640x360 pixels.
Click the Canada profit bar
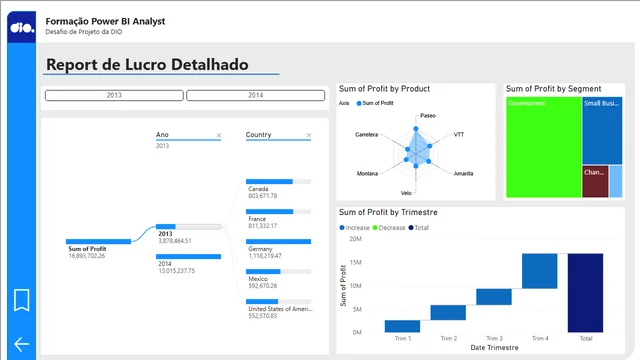tap(278, 182)
